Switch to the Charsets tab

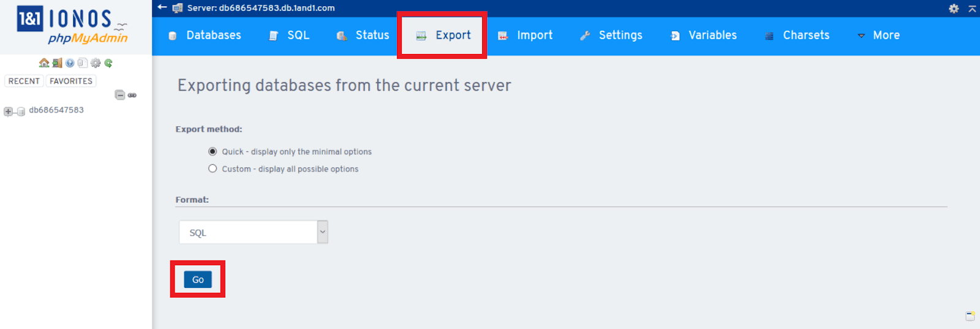[x=797, y=36]
